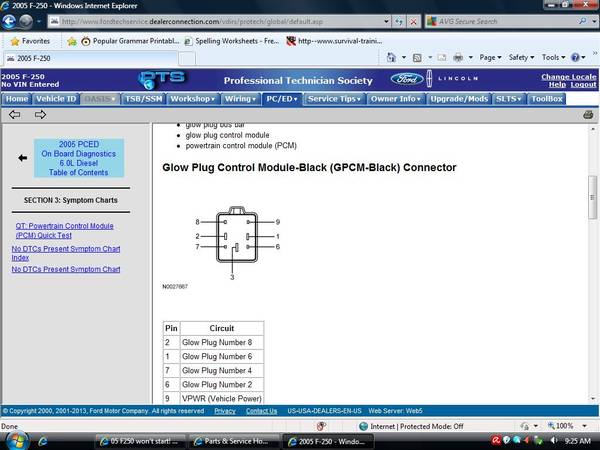Viewport: 600px width, 450px height.
Task: Click the volume speaker tray icon
Action: (x=554, y=440)
